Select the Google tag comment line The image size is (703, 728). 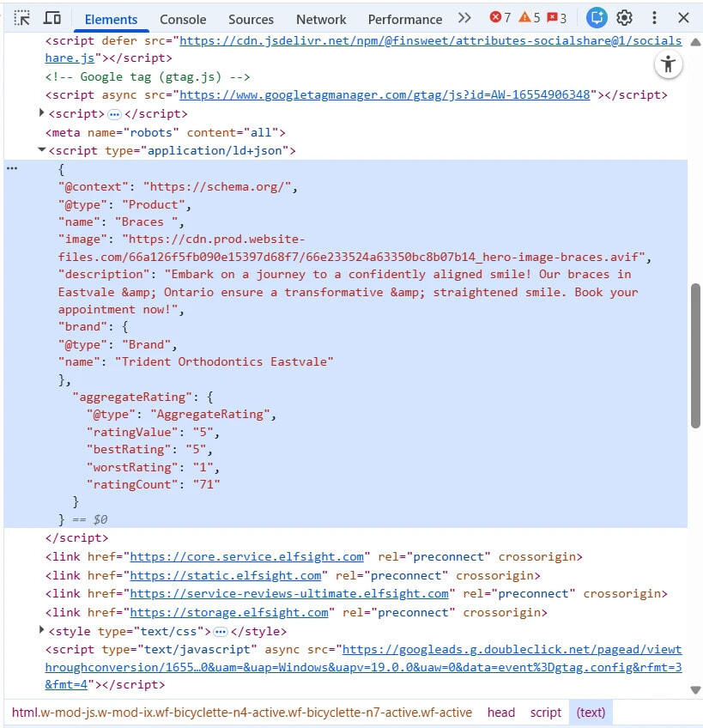click(x=148, y=76)
